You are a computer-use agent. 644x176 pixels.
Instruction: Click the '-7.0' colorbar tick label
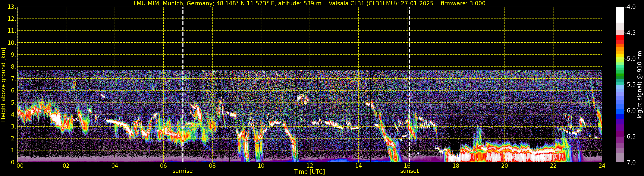click(x=630, y=163)
